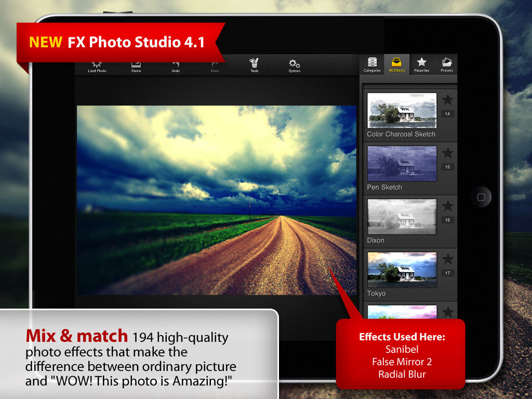Toggle the star beside Pen Sketch
This screenshot has width=532, height=399.
point(447,153)
